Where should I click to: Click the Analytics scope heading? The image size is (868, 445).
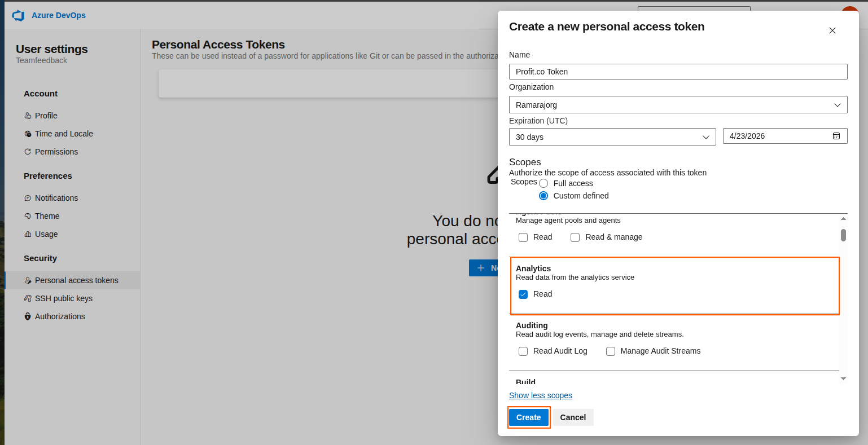coord(533,268)
